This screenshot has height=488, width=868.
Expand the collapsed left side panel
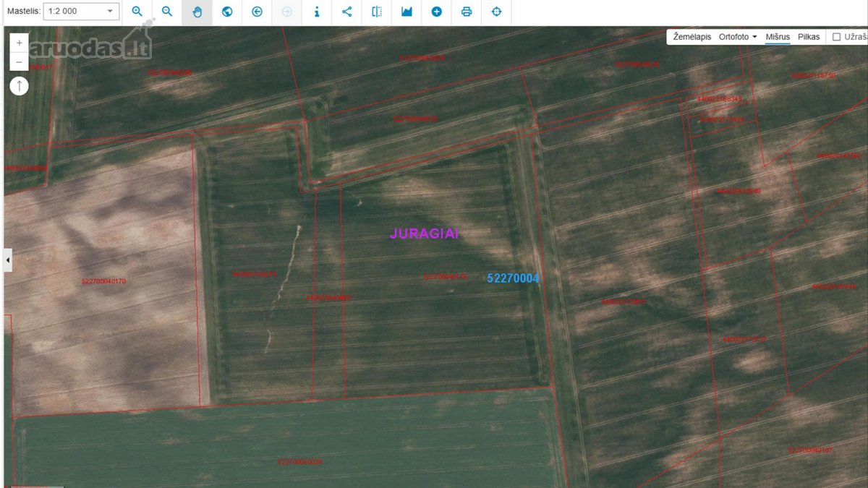(8, 260)
